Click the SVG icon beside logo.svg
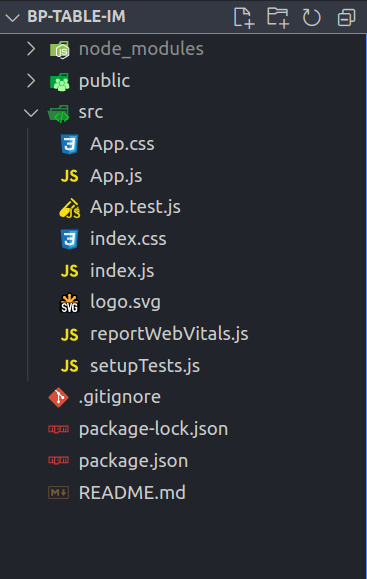 point(69,303)
